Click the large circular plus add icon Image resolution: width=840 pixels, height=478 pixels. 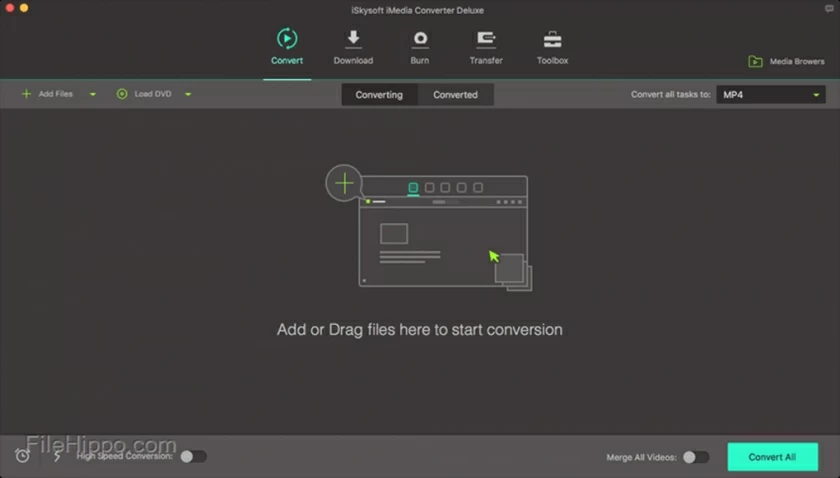click(344, 183)
